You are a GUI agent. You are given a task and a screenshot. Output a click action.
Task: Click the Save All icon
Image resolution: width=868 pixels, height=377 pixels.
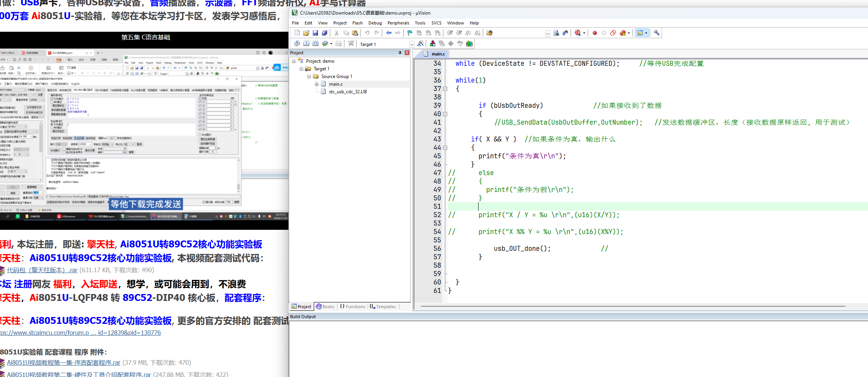point(324,33)
